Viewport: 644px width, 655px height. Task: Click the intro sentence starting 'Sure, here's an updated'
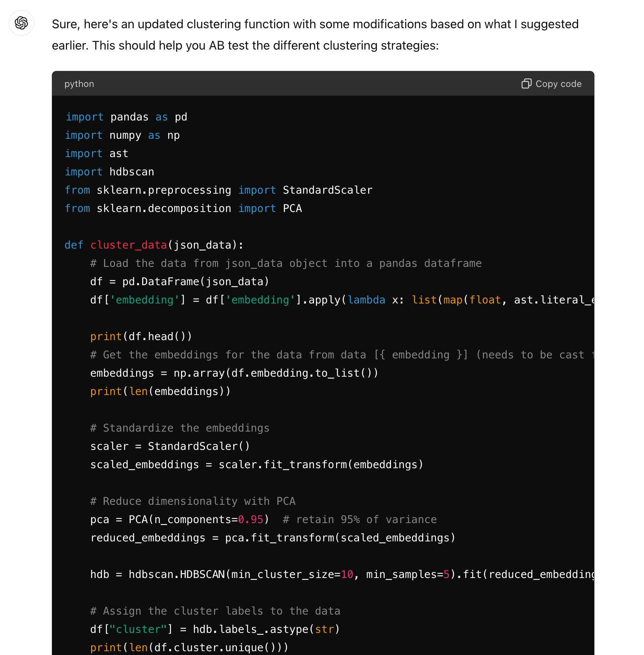point(315,35)
